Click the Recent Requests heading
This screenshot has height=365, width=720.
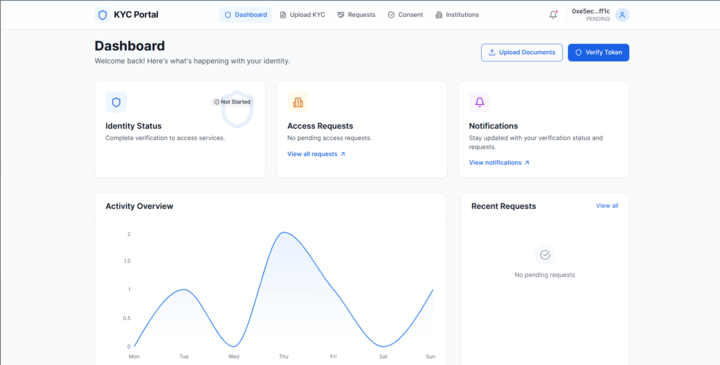503,206
